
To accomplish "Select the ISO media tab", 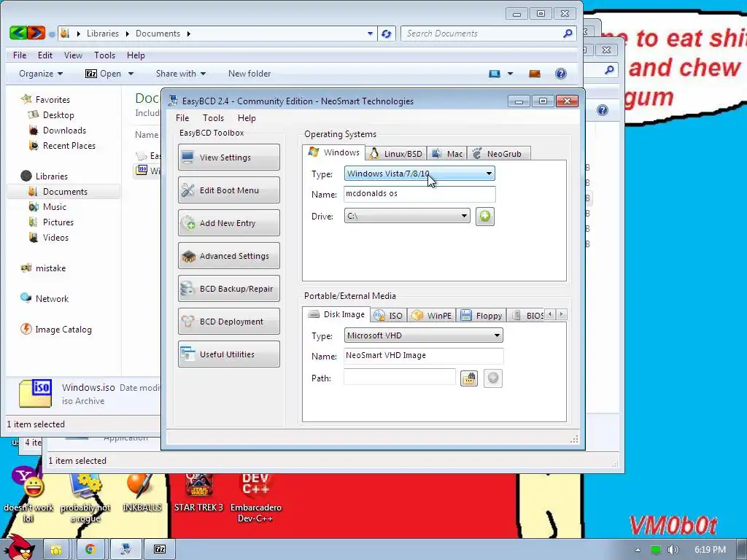I will tap(388, 315).
